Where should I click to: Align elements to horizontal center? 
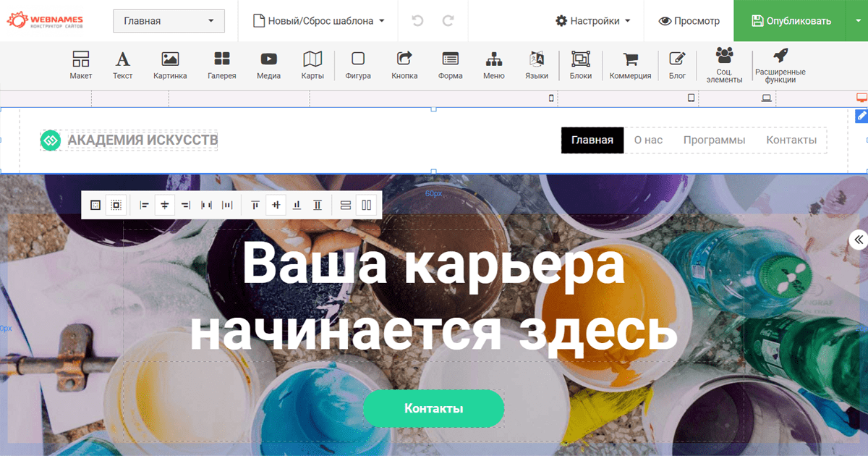pos(165,206)
